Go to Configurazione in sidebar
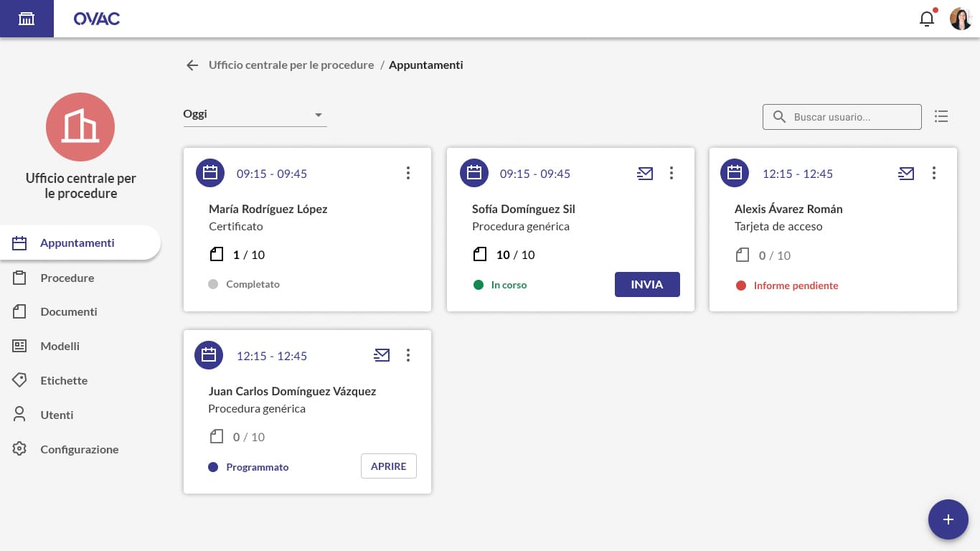 pyautogui.click(x=79, y=449)
